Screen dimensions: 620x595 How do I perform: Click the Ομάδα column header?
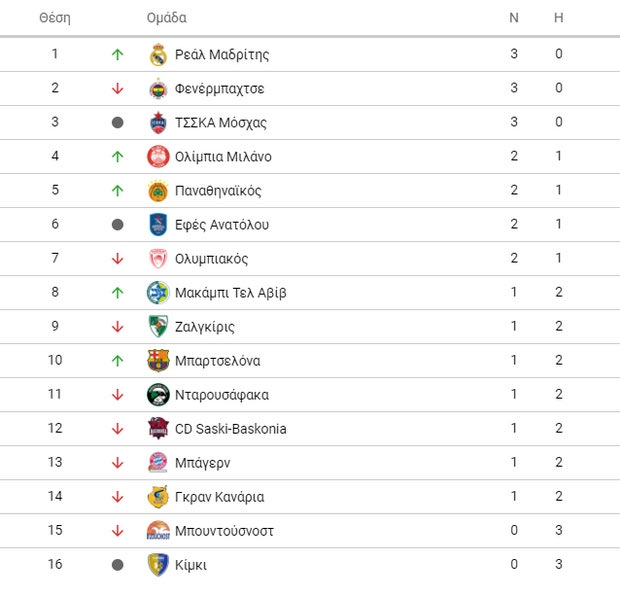pos(166,18)
